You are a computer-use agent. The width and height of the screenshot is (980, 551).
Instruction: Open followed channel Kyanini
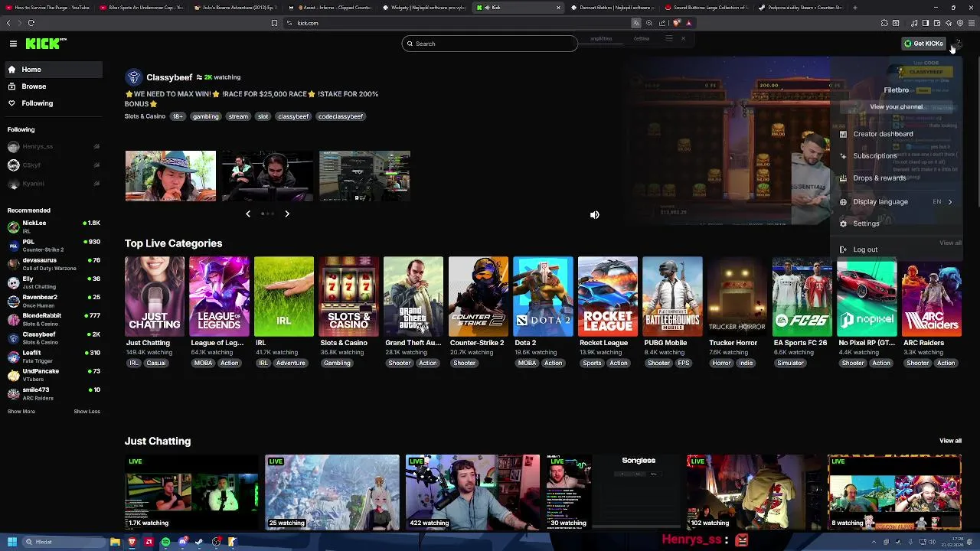pos(54,184)
